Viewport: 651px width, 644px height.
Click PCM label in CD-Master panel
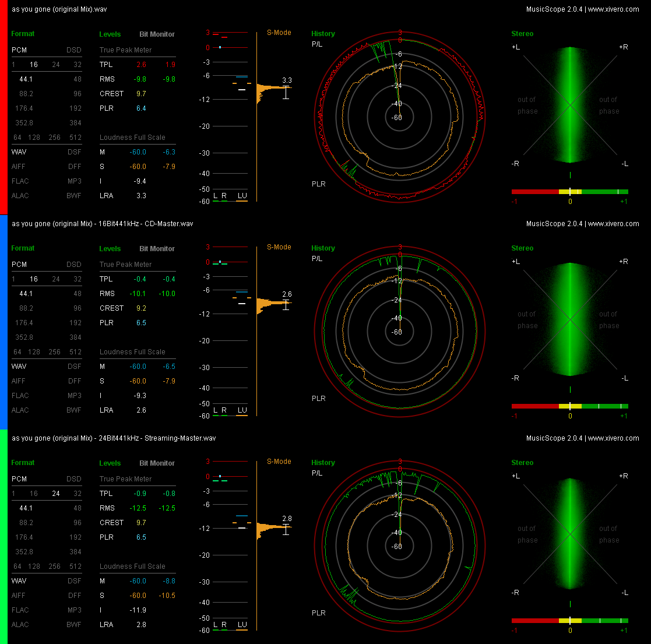[x=19, y=265]
